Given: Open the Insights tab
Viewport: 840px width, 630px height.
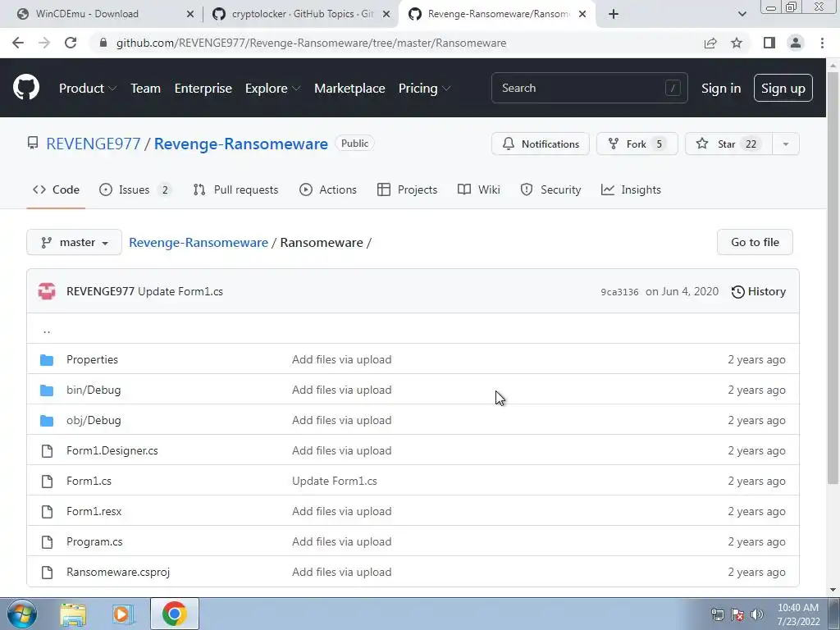Looking at the screenshot, I should pos(631,189).
